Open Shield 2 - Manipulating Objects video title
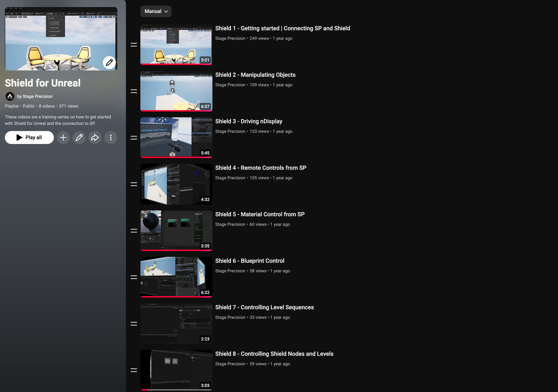The image size is (558, 392). click(x=255, y=75)
